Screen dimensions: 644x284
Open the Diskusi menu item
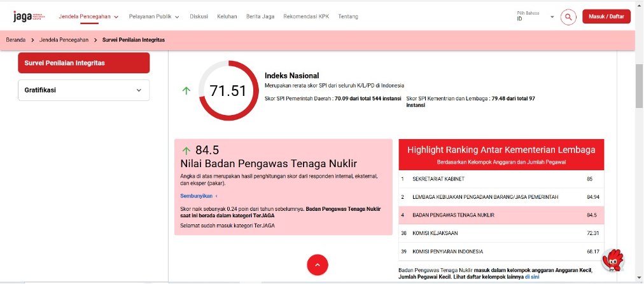(x=199, y=17)
